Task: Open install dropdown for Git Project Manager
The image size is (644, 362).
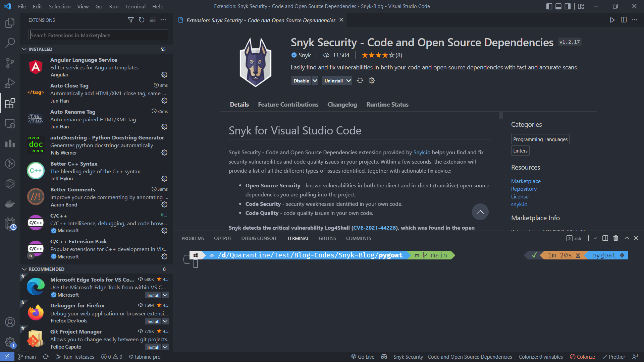Action: [x=165, y=347]
